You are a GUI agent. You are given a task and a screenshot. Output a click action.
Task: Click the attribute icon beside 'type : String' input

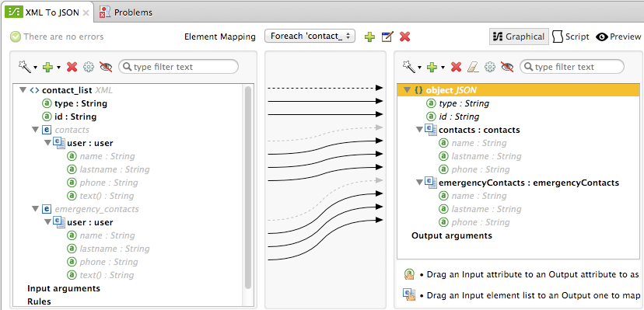(47, 103)
